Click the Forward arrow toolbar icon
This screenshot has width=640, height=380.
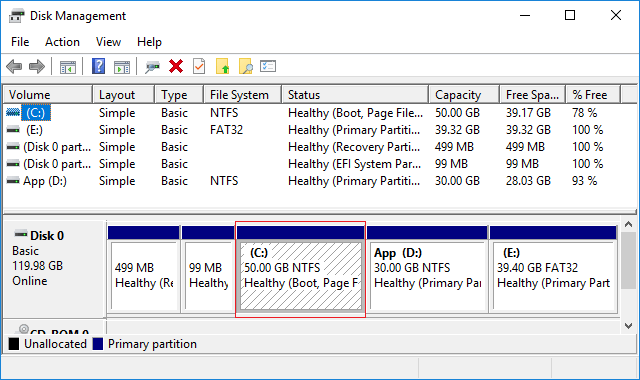click(37, 66)
